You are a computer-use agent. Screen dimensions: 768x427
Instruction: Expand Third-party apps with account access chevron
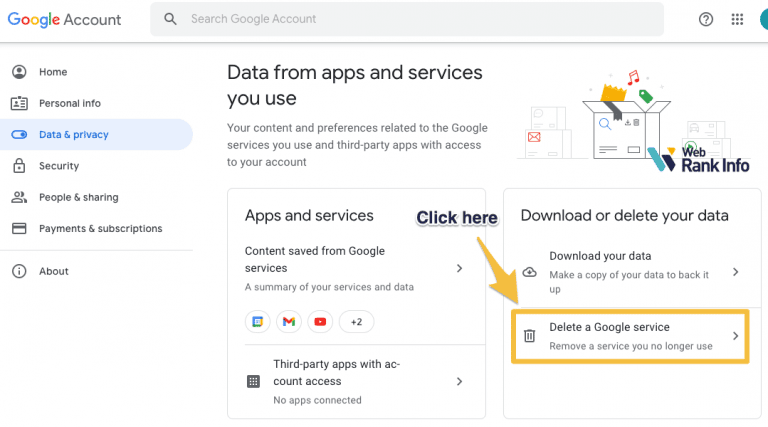coord(459,381)
